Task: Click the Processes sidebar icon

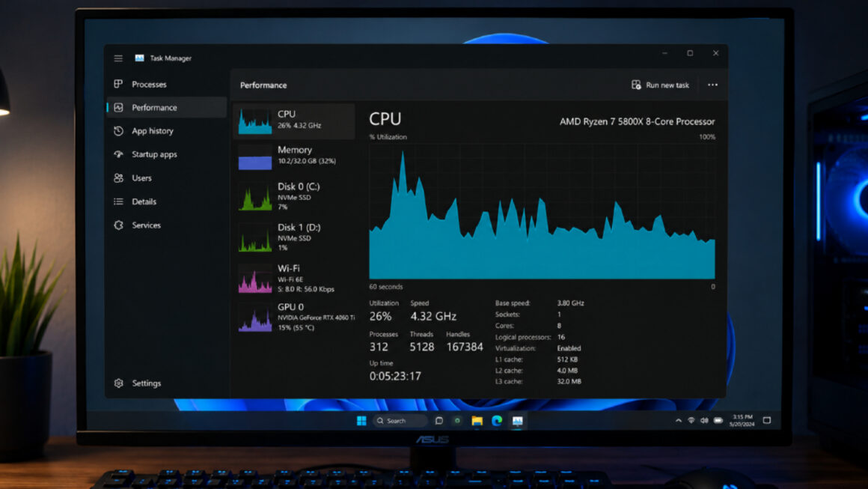Action: coord(118,84)
